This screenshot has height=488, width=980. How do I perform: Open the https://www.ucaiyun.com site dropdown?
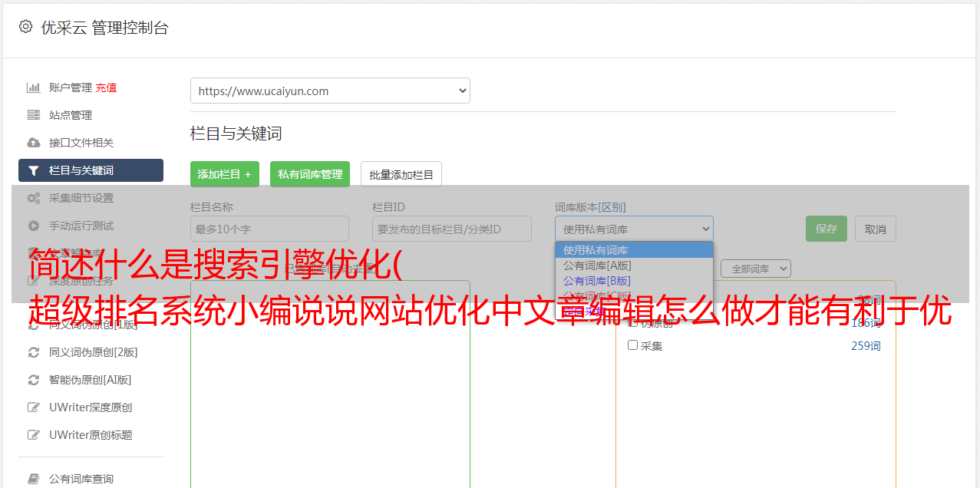(x=330, y=91)
